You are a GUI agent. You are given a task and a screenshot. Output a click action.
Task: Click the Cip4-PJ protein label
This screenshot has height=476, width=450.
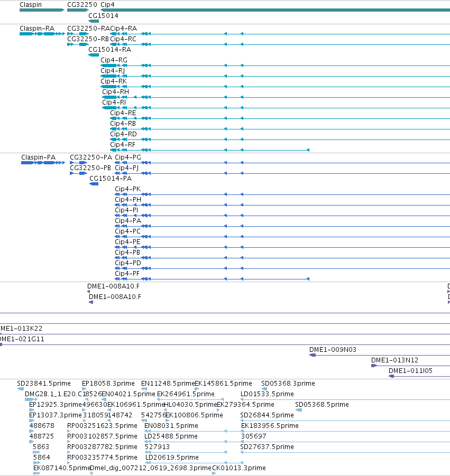[127, 168]
